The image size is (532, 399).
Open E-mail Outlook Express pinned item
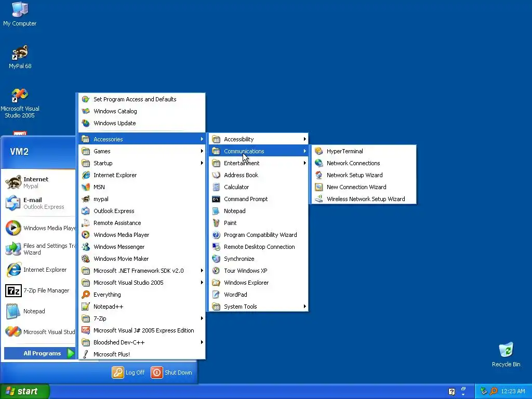(x=39, y=203)
